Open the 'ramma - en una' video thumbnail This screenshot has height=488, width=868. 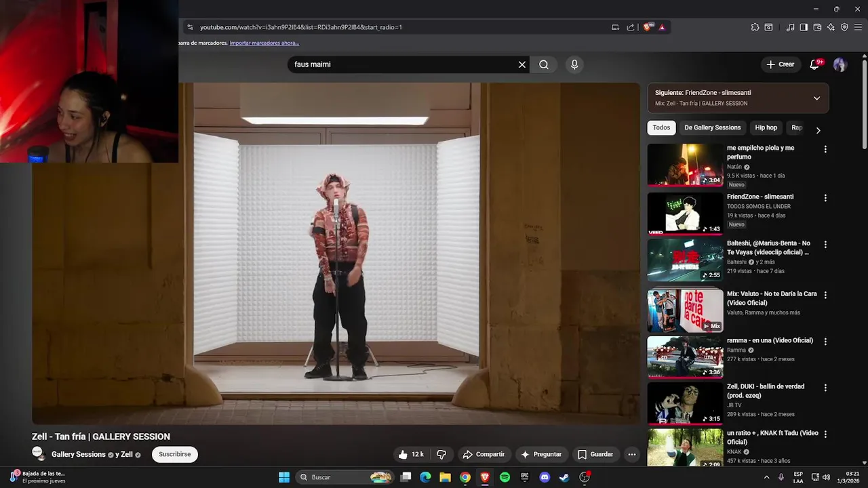[685, 357]
